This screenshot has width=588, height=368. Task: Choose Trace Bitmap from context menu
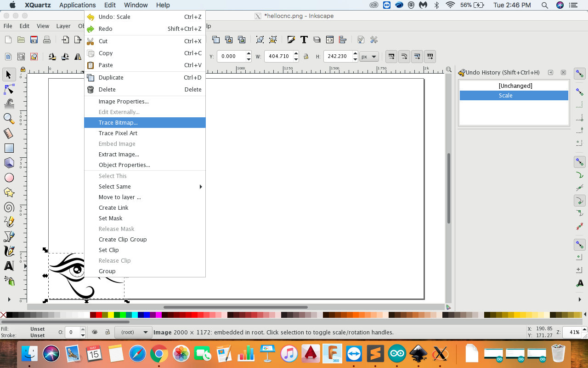pyautogui.click(x=145, y=122)
